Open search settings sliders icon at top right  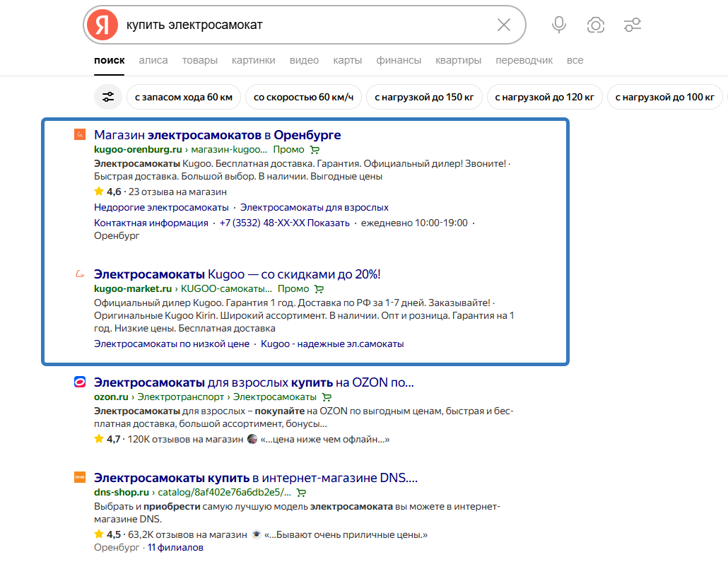tap(633, 25)
